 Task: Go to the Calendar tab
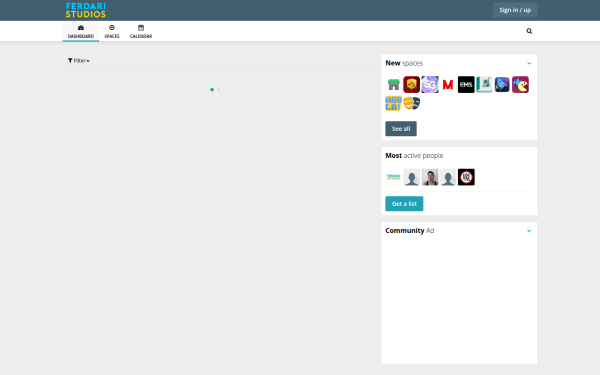coord(141,31)
